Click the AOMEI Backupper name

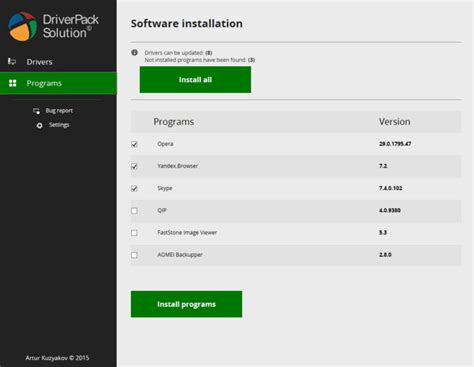pos(180,255)
